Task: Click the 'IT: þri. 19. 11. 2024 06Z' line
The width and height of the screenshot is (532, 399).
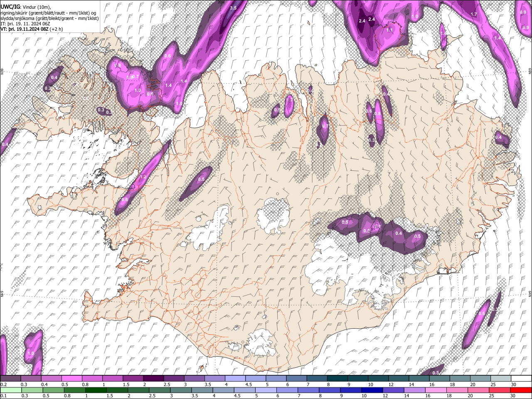Action: pyautogui.click(x=25, y=24)
